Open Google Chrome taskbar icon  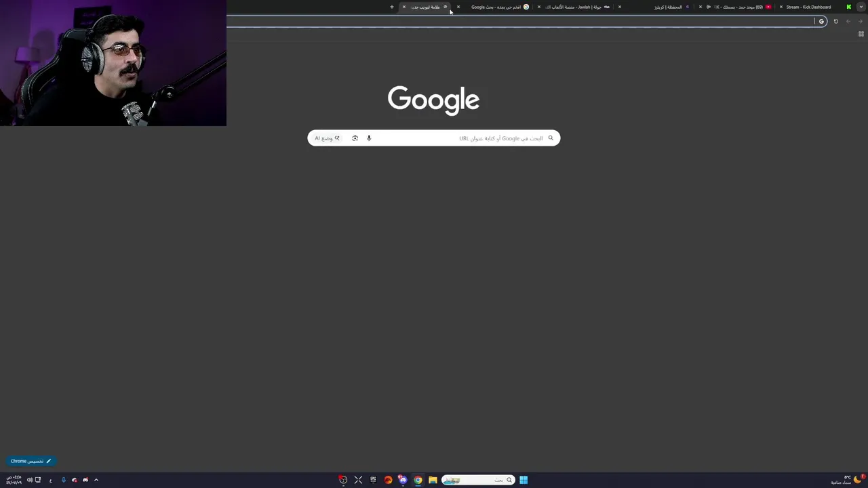click(418, 480)
